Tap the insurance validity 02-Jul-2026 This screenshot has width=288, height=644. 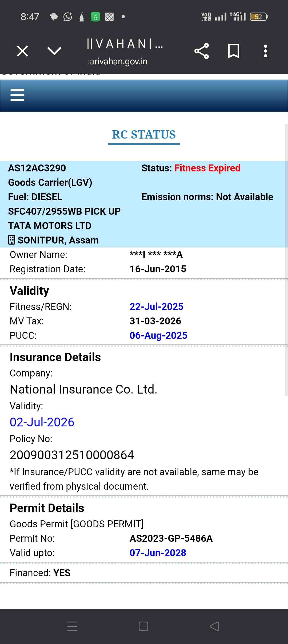[42, 422]
